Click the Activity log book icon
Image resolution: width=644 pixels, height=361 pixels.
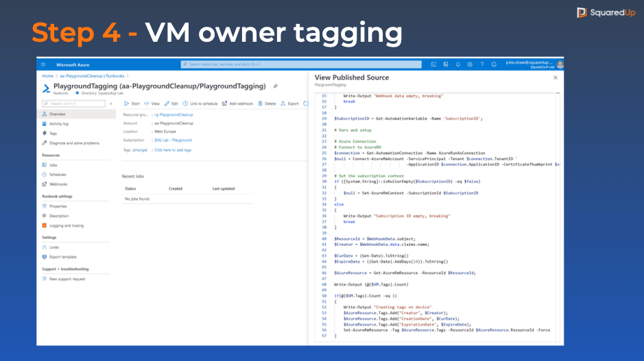pos(45,124)
